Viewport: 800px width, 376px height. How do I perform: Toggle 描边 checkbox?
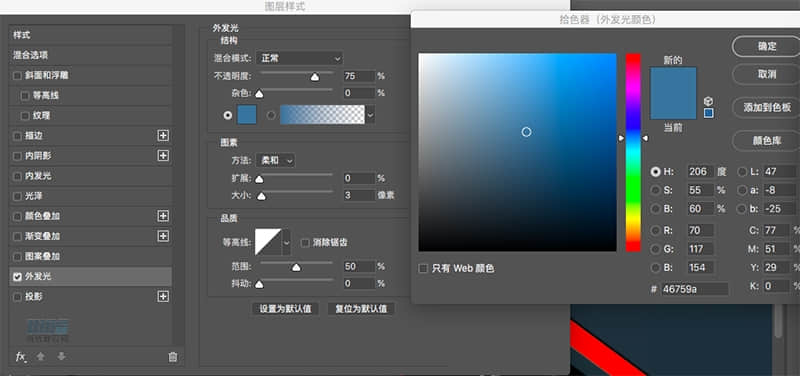click(17, 136)
